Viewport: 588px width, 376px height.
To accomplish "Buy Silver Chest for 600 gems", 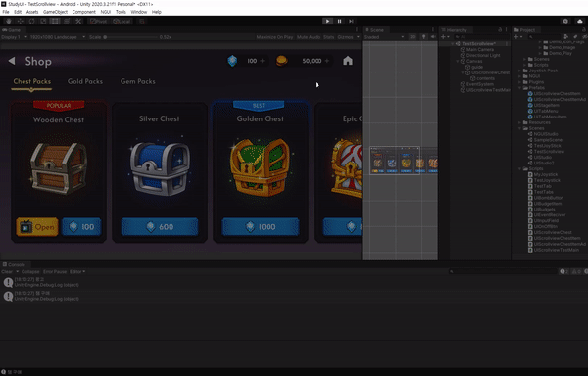I will click(160, 227).
